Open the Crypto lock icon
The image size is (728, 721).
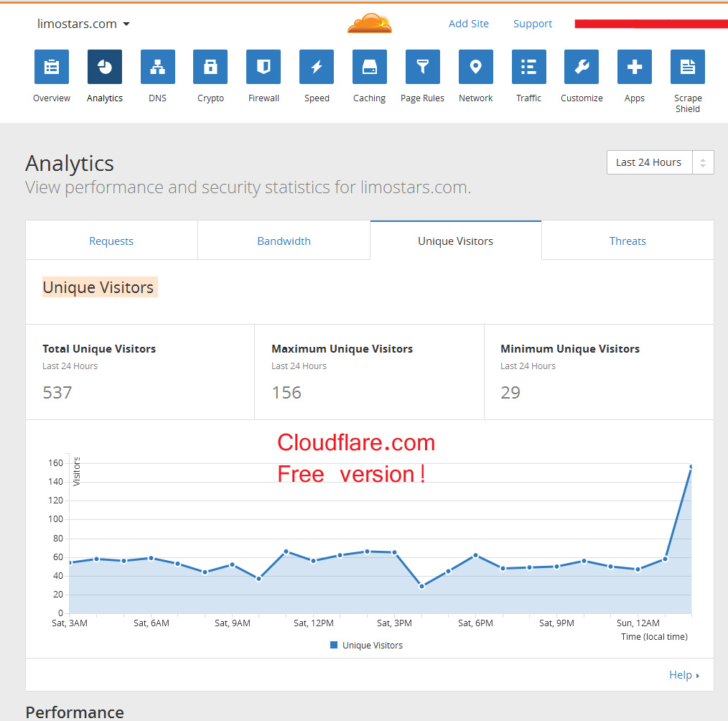[210, 67]
